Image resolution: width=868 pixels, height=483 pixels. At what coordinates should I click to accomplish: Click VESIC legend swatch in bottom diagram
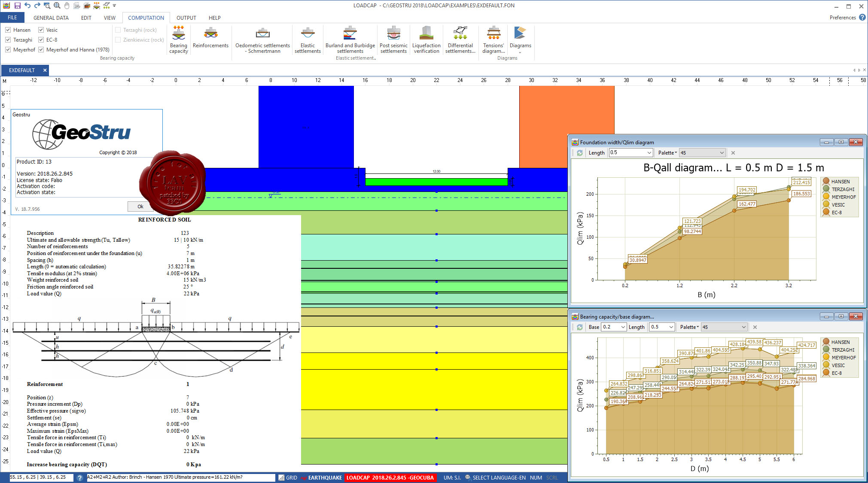point(826,365)
